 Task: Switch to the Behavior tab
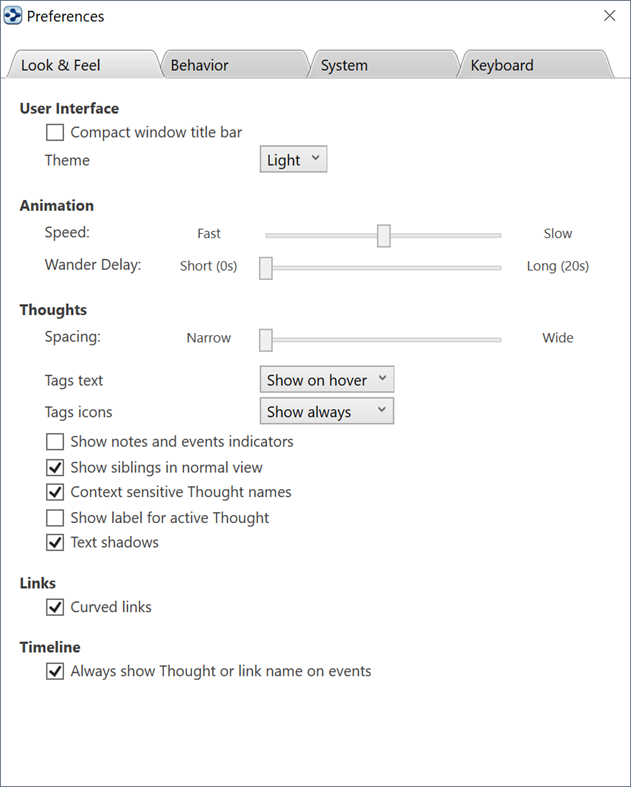(x=200, y=66)
